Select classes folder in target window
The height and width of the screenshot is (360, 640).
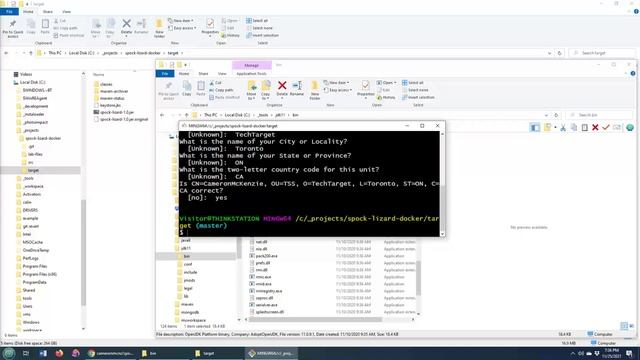pos(106,84)
